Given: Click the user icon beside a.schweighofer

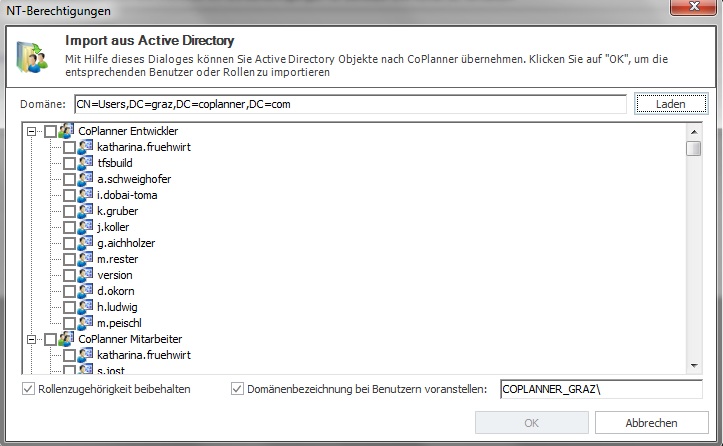Looking at the screenshot, I should point(85,179).
